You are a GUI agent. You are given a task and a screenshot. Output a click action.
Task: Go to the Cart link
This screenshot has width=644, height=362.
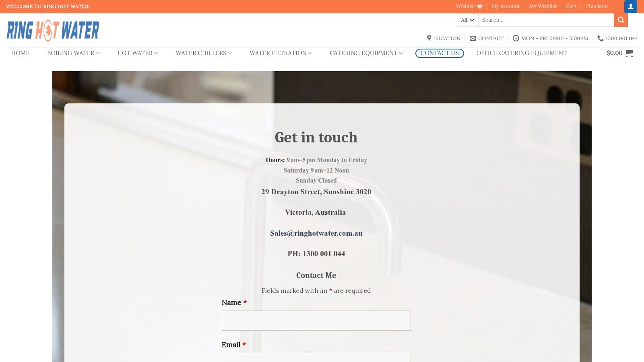(x=571, y=6)
